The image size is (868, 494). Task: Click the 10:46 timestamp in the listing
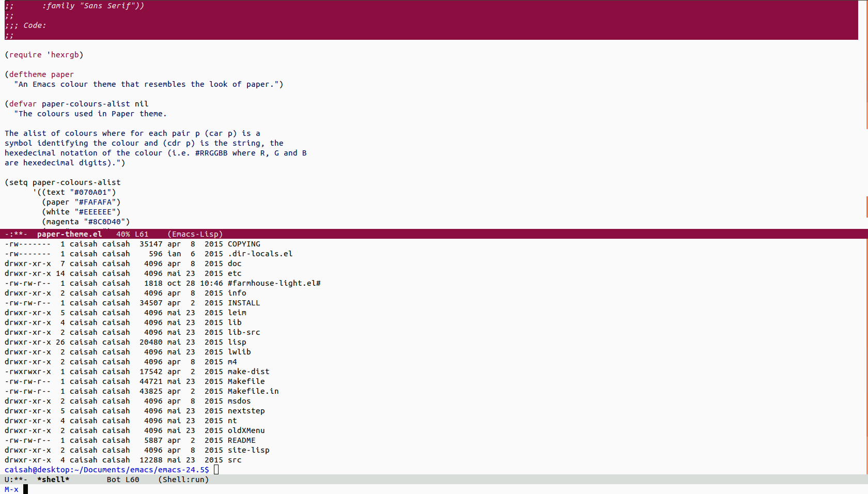(x=211, y=283)
